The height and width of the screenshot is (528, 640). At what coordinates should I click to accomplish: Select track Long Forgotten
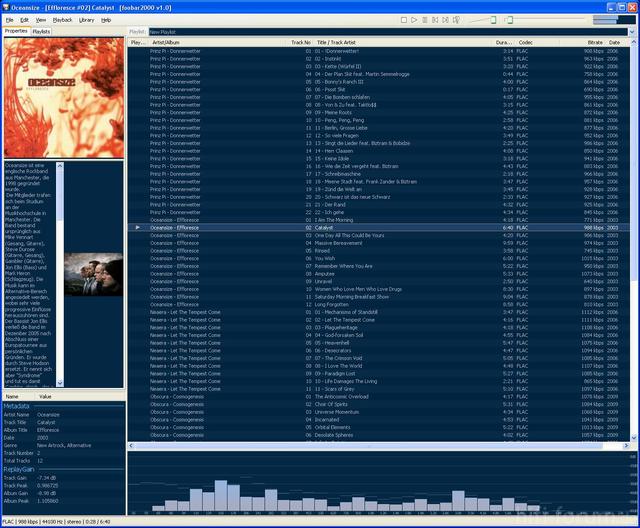(379, 304)
